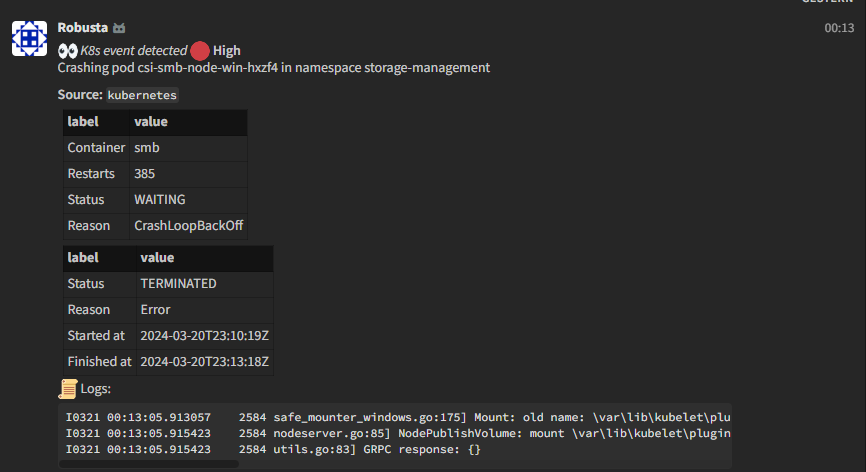Select the kubernetes source code tag
Viewport: 866px width, 472px height.
142,95
